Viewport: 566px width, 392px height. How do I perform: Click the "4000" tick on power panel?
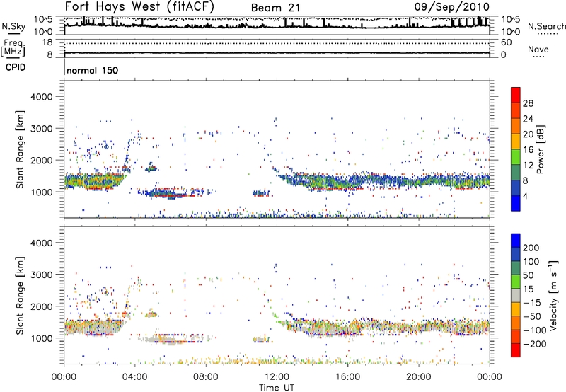pyautogui.click(x=42, y=97)
